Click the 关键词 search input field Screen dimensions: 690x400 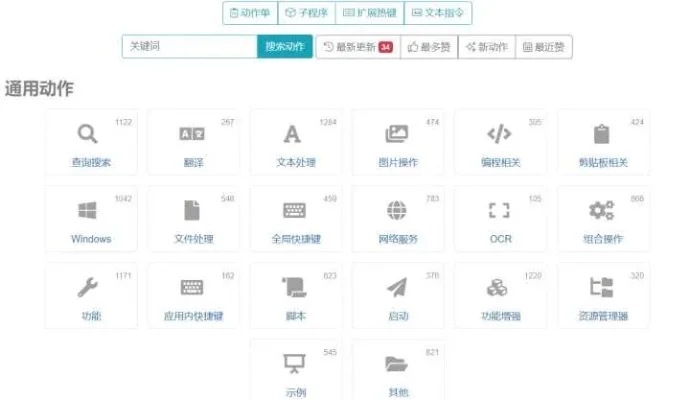click(x=190, y=46)
